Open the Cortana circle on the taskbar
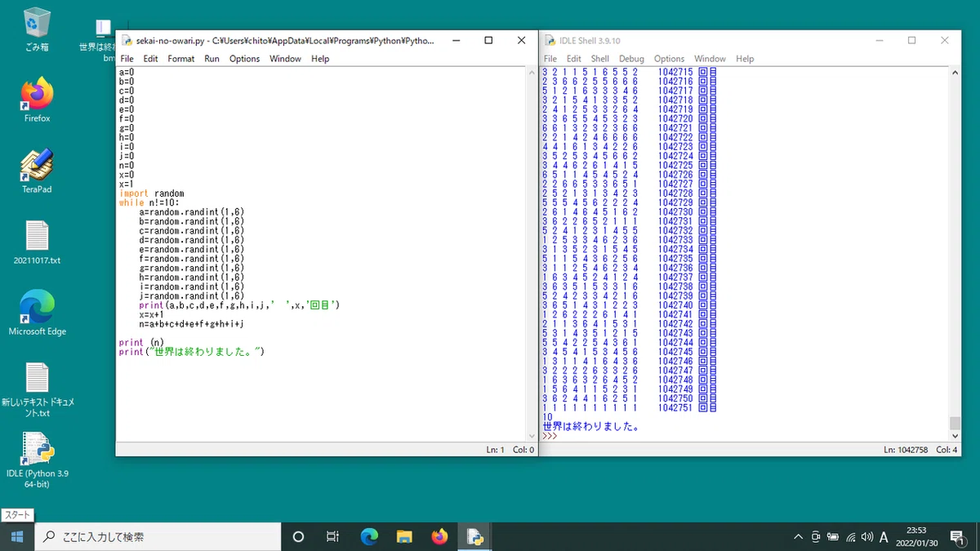980x551 pixels. (x=298, y=536)
